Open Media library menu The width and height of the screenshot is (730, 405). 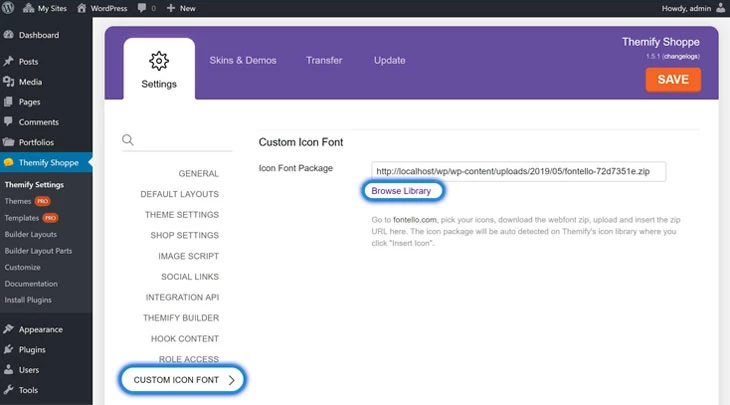(30, 82)
